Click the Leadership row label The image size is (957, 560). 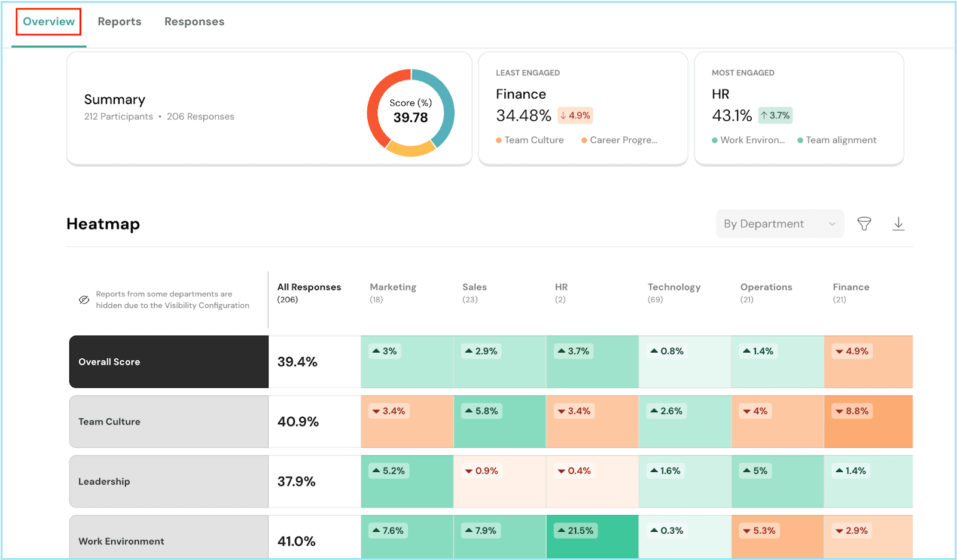(104, 481)
